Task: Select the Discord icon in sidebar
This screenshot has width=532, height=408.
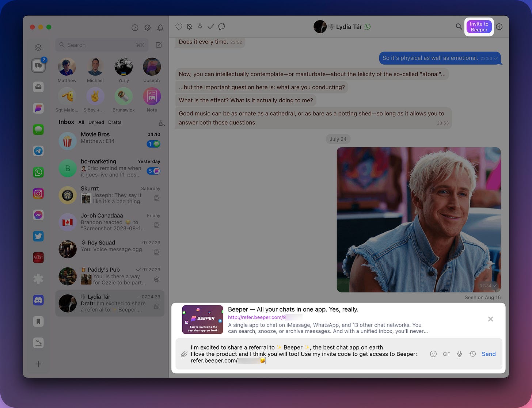Action: tap(38, 300)
